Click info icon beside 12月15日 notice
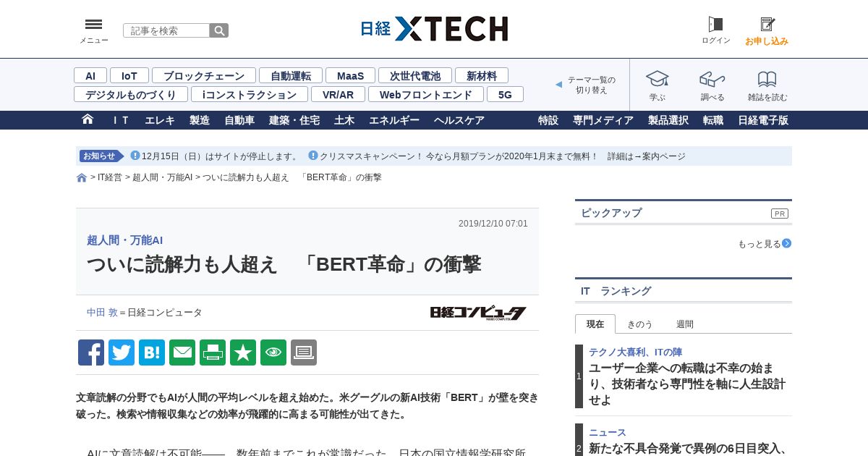The height and width of the screenshot is (456, 868). (x=135, y=156)
